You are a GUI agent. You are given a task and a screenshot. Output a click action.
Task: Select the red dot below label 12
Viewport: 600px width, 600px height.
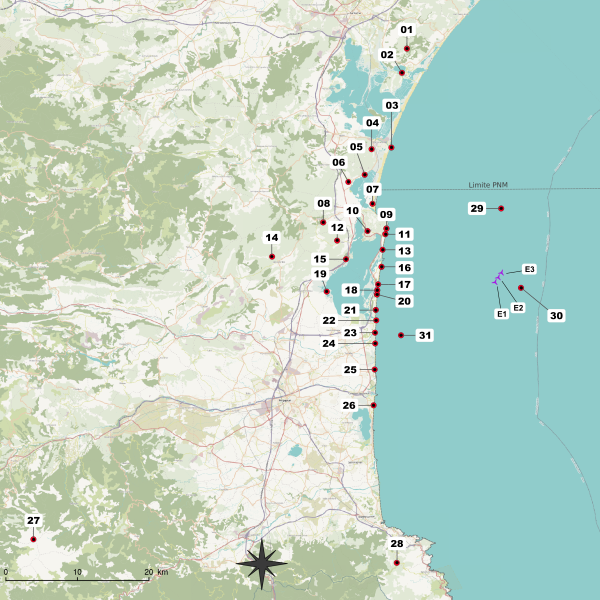(x=337, y=241)
